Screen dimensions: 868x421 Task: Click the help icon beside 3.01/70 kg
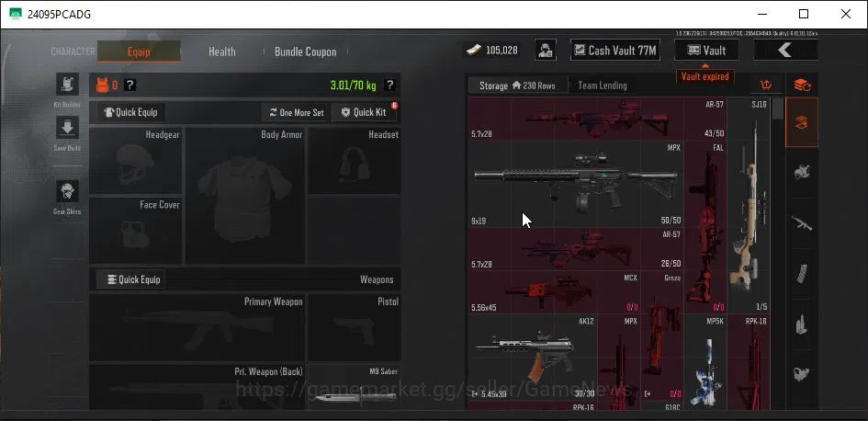pos(389,85)
